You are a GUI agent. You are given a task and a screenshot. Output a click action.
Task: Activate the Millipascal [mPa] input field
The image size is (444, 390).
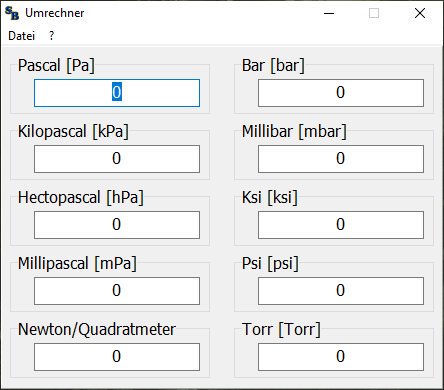[x=117, y=291]
